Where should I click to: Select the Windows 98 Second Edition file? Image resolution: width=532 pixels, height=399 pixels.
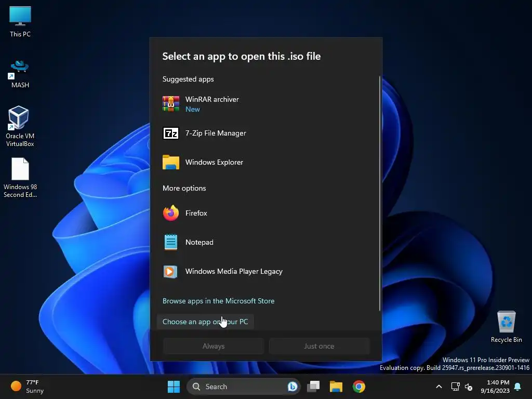point(20,178)
